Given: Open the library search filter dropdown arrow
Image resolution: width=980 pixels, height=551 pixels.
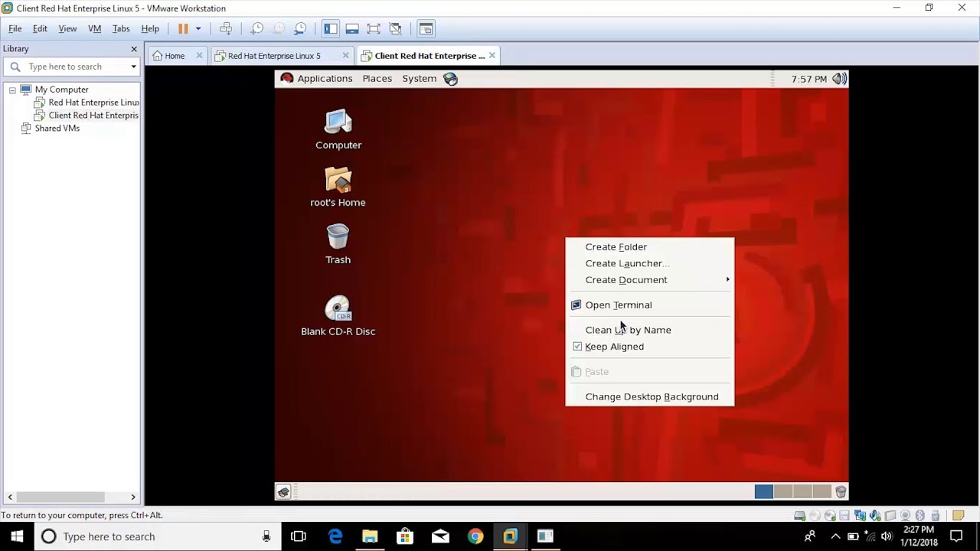Looking at the screenshot, I should pos(133,67).
